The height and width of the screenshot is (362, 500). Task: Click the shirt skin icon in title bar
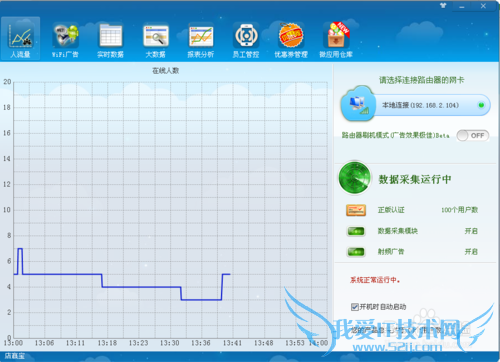[x=443, y=6]
